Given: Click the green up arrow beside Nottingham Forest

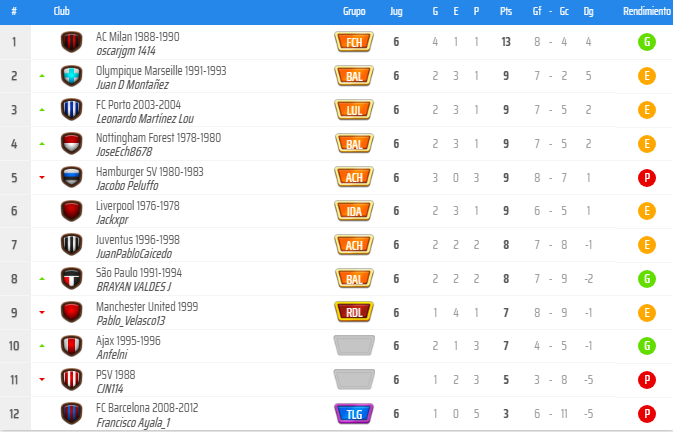Looking at the screenshot, I should 42,144.
